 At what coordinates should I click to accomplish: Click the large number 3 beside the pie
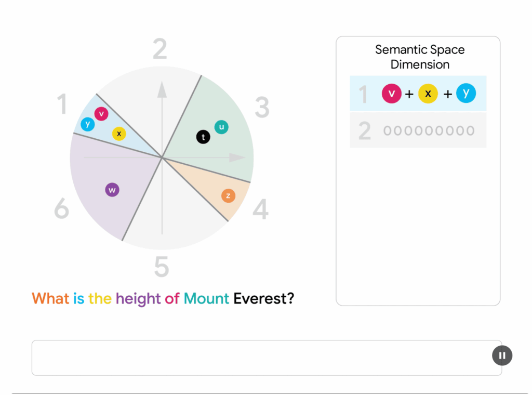262,108
